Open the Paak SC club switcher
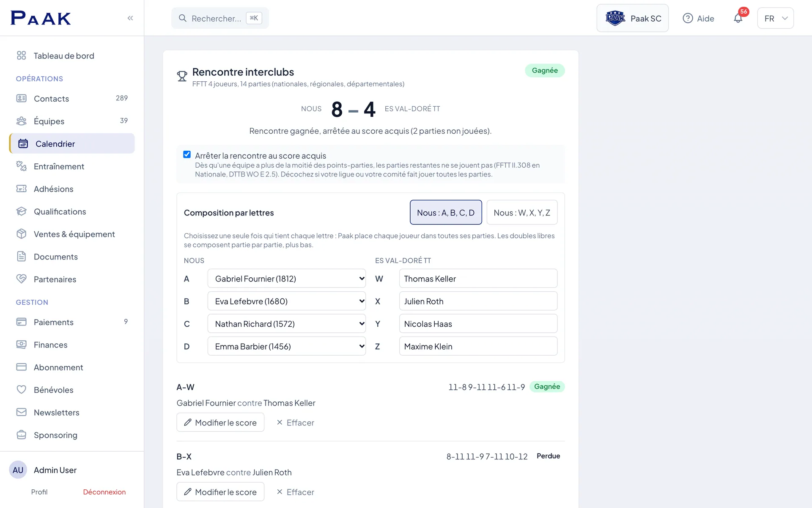The image size is (812, 508). point(633,18)
